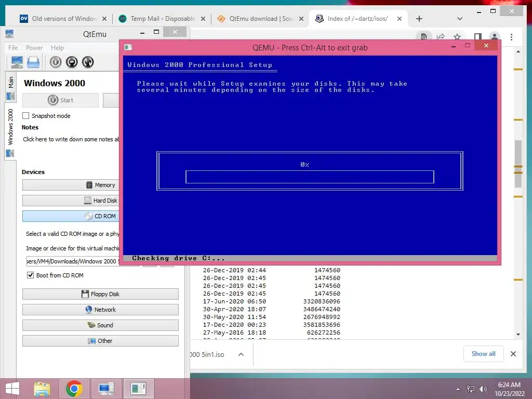Switch to the Main vertical tab

point(10,87)
